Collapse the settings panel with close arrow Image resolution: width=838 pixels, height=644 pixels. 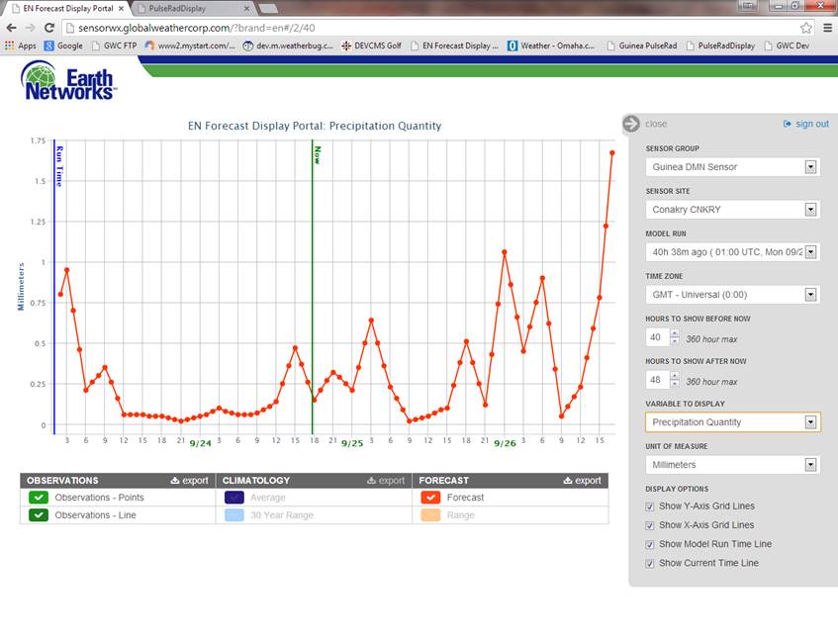click(x=631, y=124)
